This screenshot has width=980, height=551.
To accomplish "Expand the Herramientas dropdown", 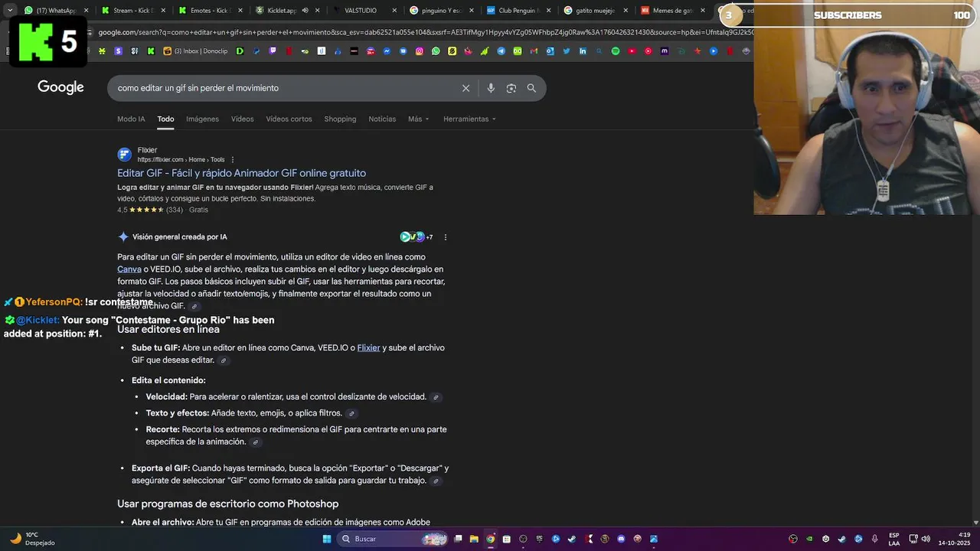I will [x=469, y=119].
